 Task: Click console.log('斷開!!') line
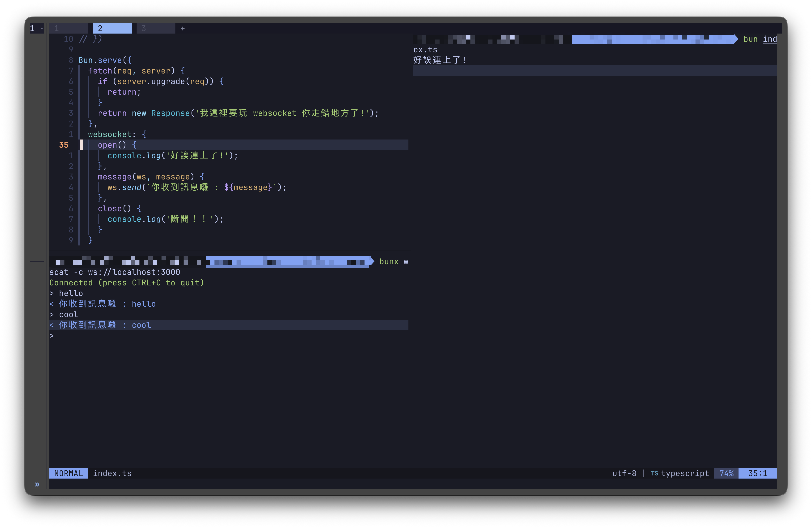(x=165, y=219)
